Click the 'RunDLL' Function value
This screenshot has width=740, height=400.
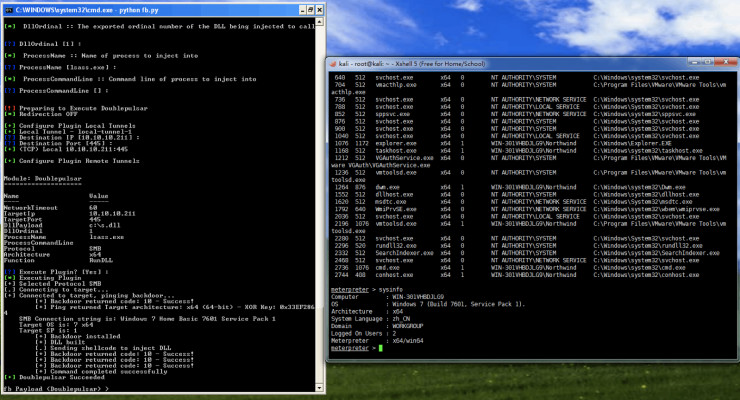pyautogui.click(x=101, y=260)
